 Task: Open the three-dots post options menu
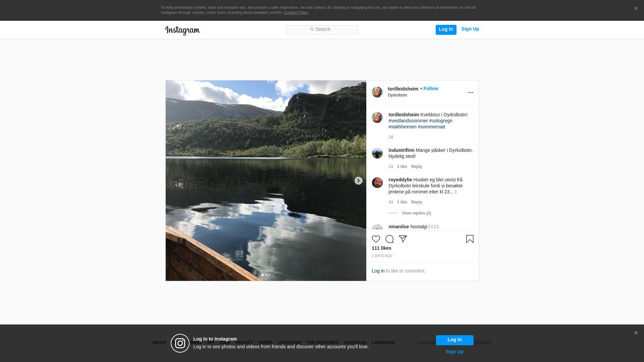coord(470,93)
